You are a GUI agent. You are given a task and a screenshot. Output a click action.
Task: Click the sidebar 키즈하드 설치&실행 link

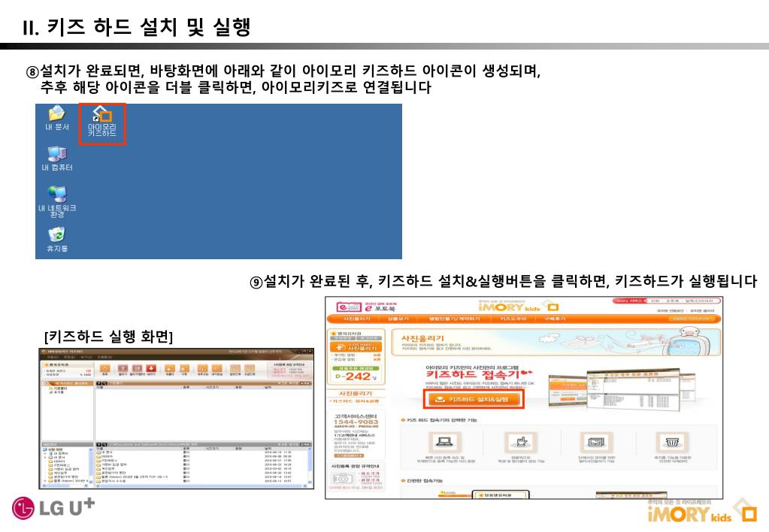point(355,401)
